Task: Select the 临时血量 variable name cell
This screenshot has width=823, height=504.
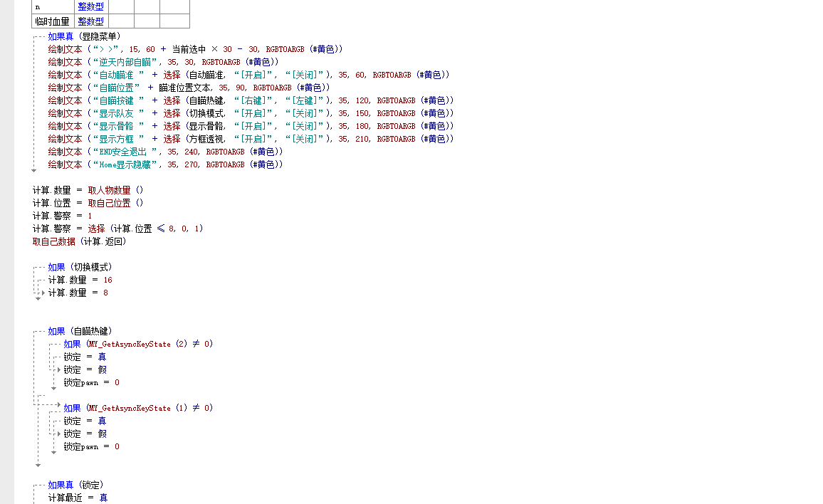Action: tap(53, 21)
